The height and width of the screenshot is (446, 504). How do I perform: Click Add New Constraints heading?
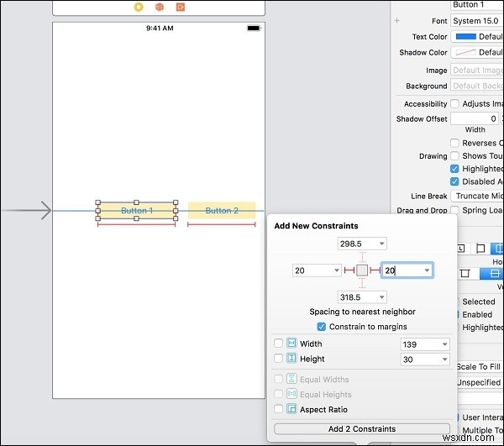(x=316, y=226)
